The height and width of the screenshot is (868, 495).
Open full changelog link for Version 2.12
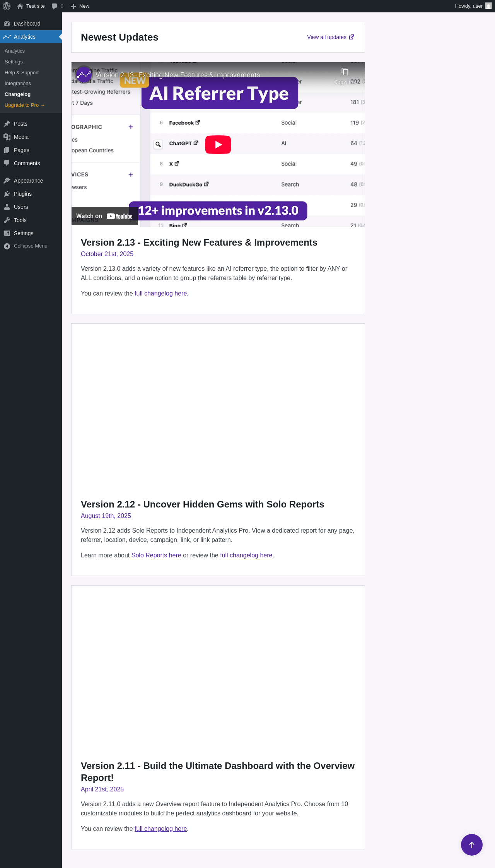point(246,555)
